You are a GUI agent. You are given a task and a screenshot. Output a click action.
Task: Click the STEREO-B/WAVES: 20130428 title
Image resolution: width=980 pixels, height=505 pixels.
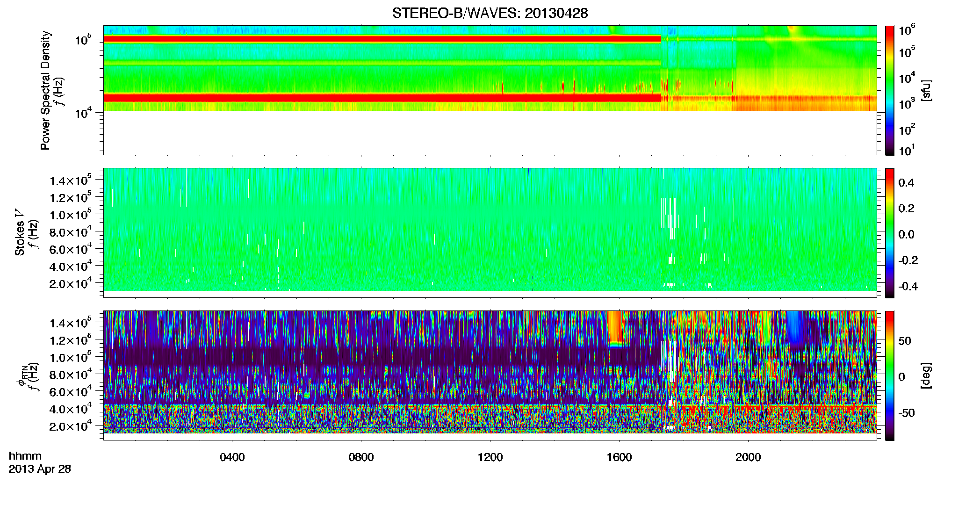click(490, 13)
